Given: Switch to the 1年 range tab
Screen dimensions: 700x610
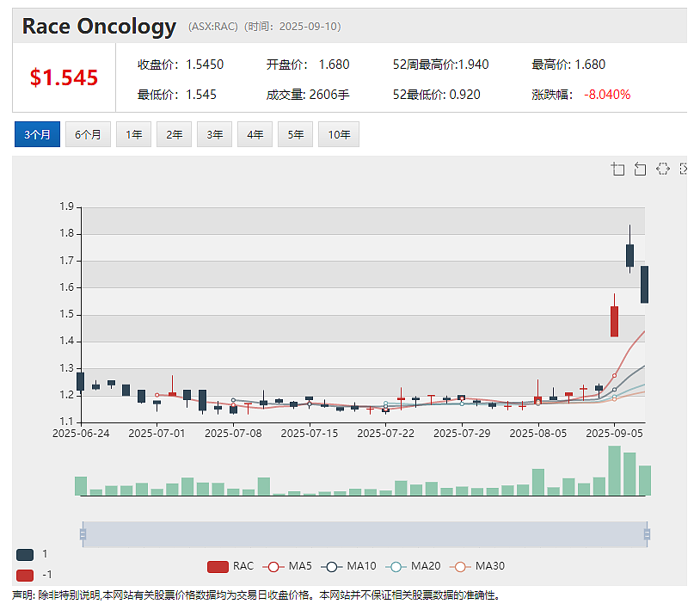Looking at the screenshot, I should pos(133,134).
